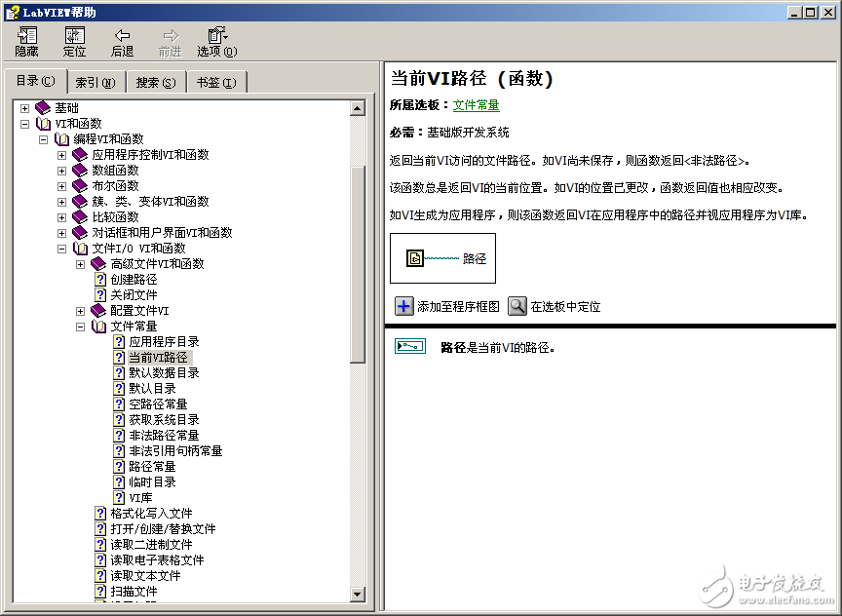The image size is (842, 616).
Task: Open the 文件常量 palette link
Action: point(476,105)
